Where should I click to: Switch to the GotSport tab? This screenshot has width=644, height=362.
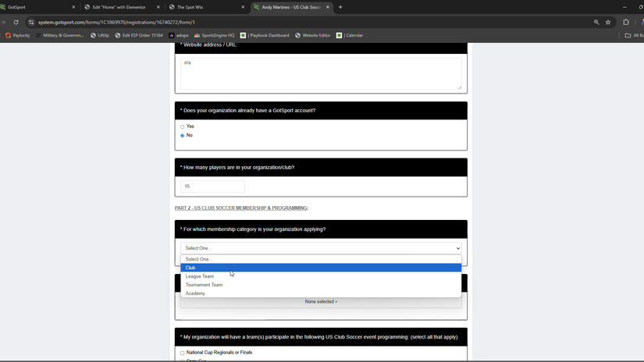point(37,7)
